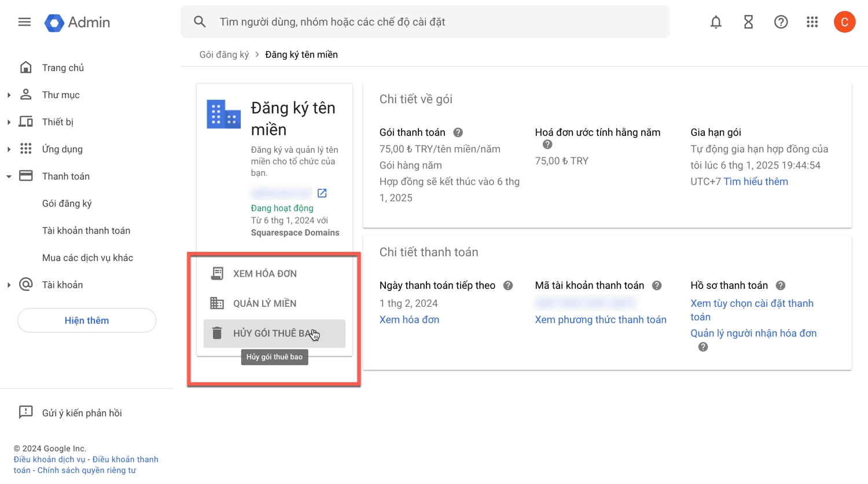Click the XEM HÓA ĐƠN button
Screen dimensions: 868x484
(264, 273)
